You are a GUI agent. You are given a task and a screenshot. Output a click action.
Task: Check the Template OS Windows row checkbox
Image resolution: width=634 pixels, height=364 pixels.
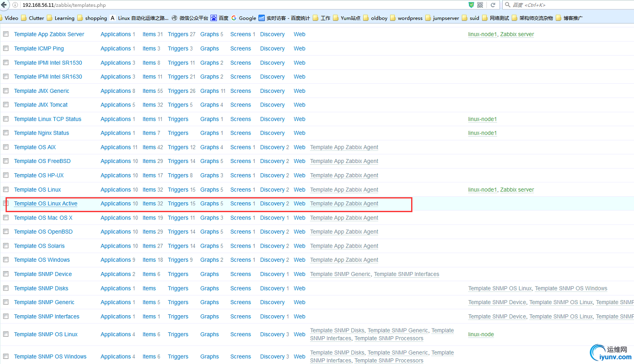[x=6, y=260]
